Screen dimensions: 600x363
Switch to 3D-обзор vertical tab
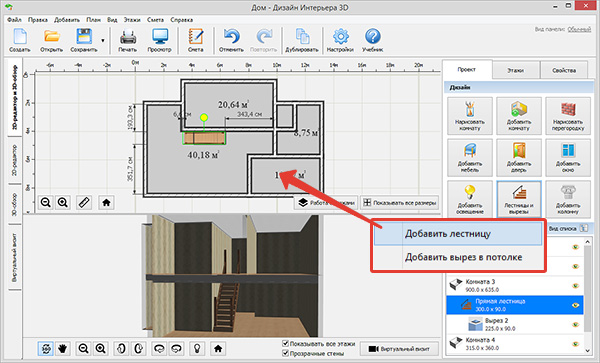click(15, 204)
